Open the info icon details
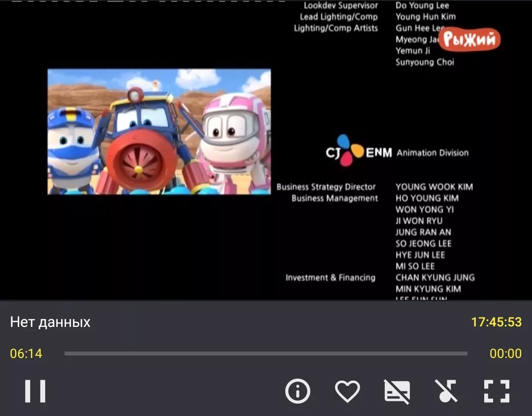The width and height of the screenshot is (532, 416). click(x=298, y=391)
